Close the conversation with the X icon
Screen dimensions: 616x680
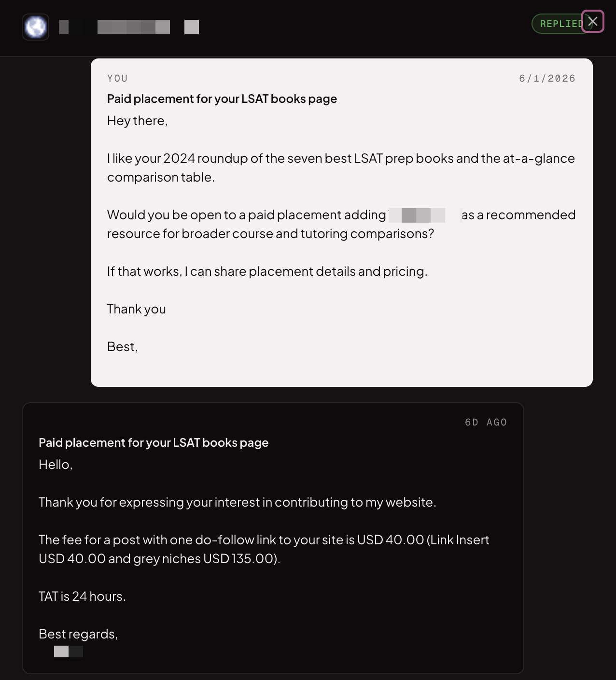click(593, 22)
